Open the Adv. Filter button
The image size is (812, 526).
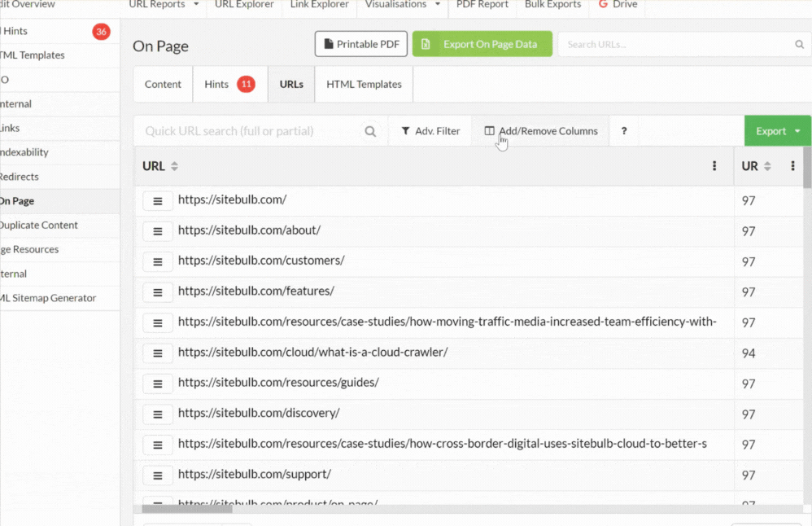tap(430, 131)
